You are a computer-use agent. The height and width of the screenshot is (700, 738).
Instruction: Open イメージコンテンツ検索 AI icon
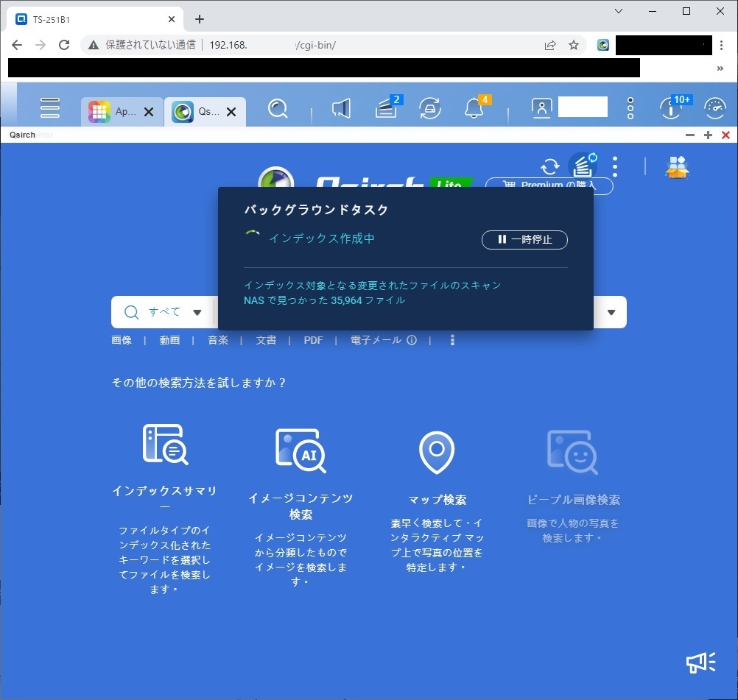point(301,450)
